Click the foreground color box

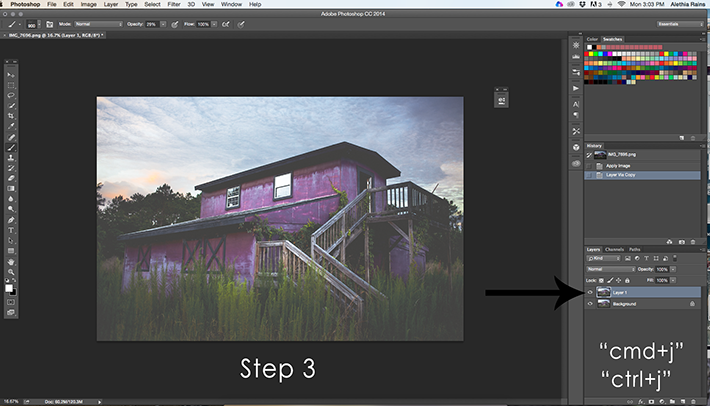9,288
